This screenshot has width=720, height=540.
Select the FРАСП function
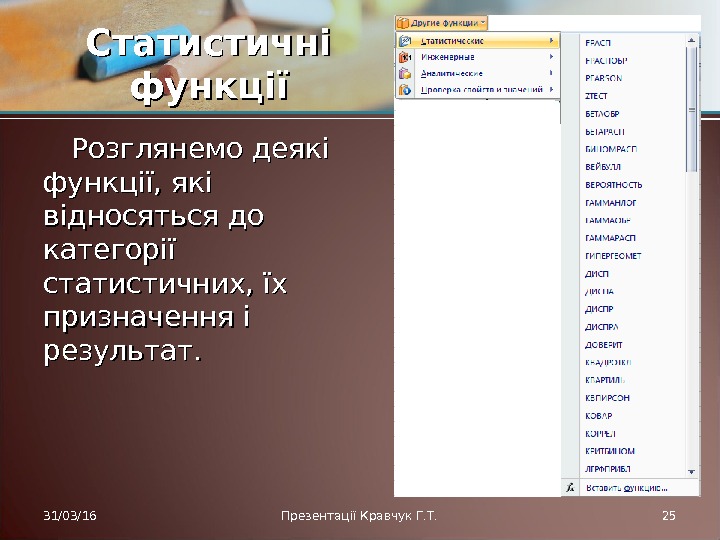[x=598, y=43]
